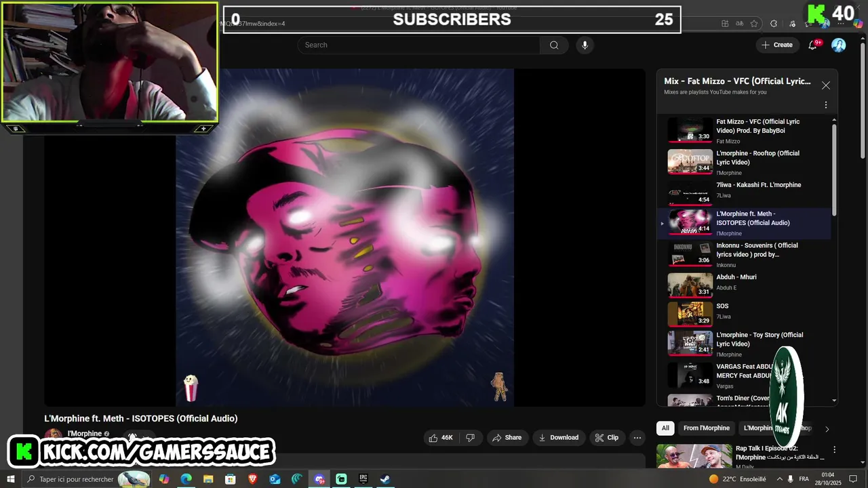The image size is (868, 488).
Task: Open the taskbar clock and calendar
Action: (x=827, y=479)
